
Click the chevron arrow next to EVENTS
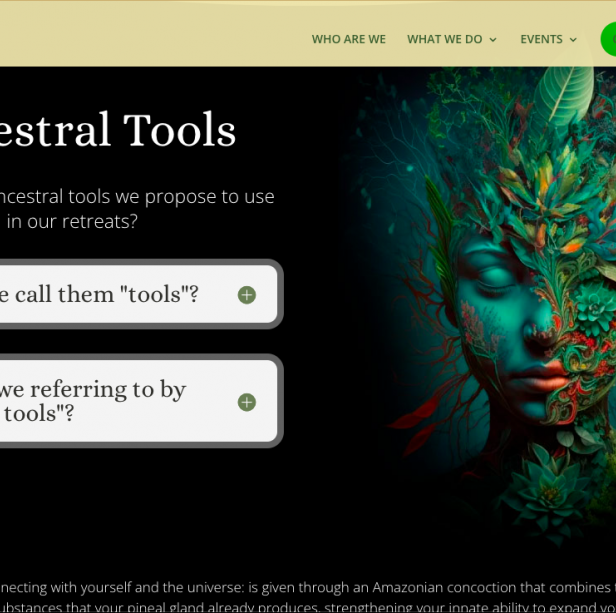pyautogui.click(x=573, y=40)
